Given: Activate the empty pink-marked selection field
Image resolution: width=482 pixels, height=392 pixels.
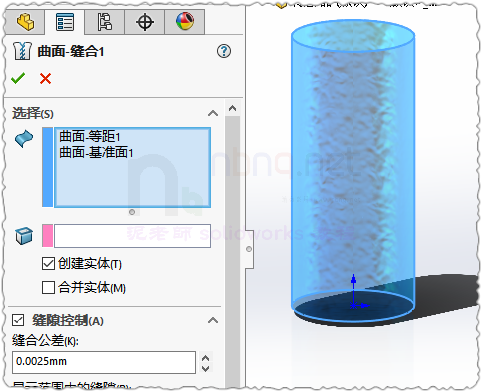Looking at the screenshot, I should [132, 236].
